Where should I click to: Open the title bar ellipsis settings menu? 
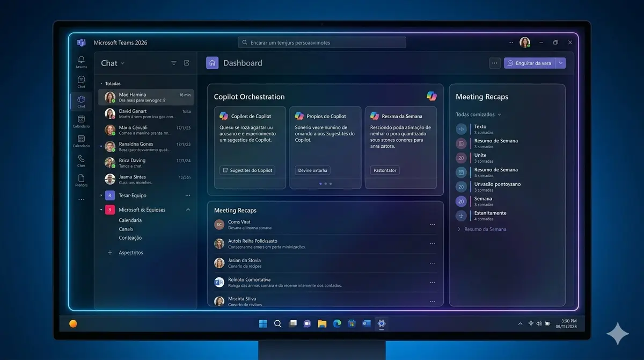511,42
